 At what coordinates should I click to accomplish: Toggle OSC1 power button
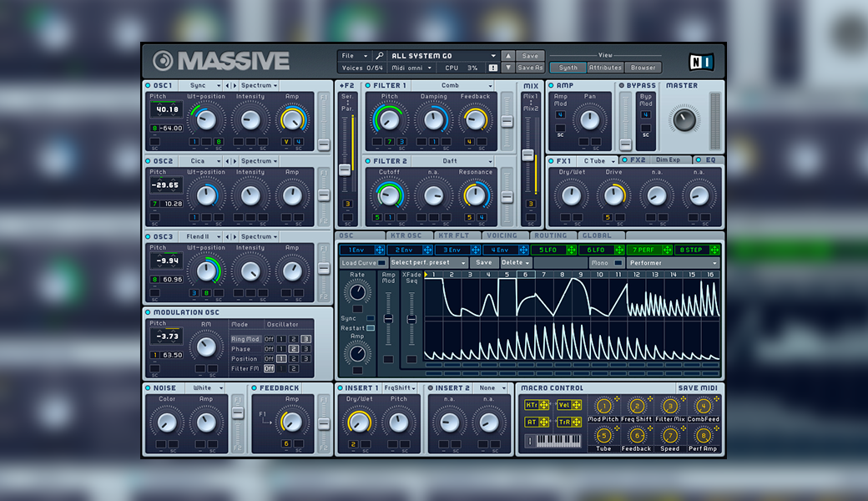[148, 86]
